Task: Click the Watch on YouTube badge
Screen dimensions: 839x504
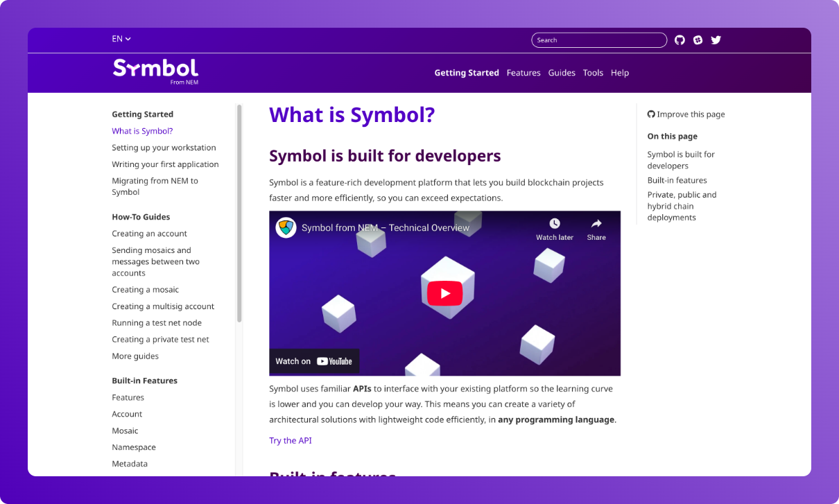Action: [x=314, y=360]
